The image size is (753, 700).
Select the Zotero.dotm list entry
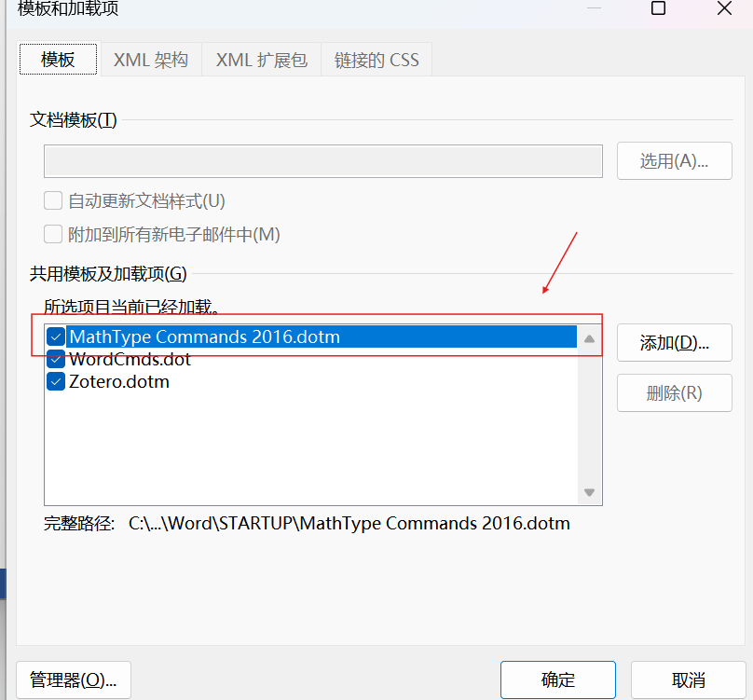(119, 382)
